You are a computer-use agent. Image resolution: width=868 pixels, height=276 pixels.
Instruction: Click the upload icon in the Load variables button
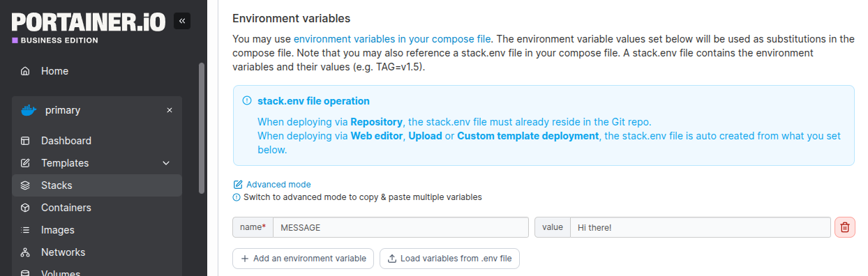pyautogui.click(x=392, y=259)
